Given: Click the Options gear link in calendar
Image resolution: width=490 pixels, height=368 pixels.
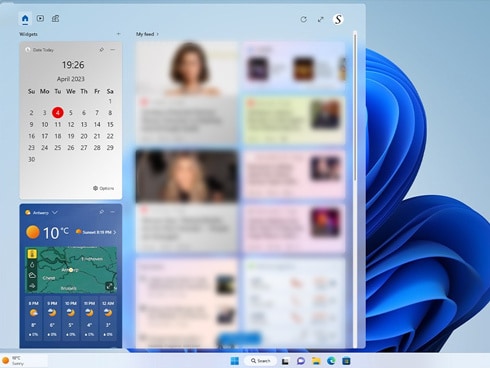Looking at the screenshot, I should (103, 188).
